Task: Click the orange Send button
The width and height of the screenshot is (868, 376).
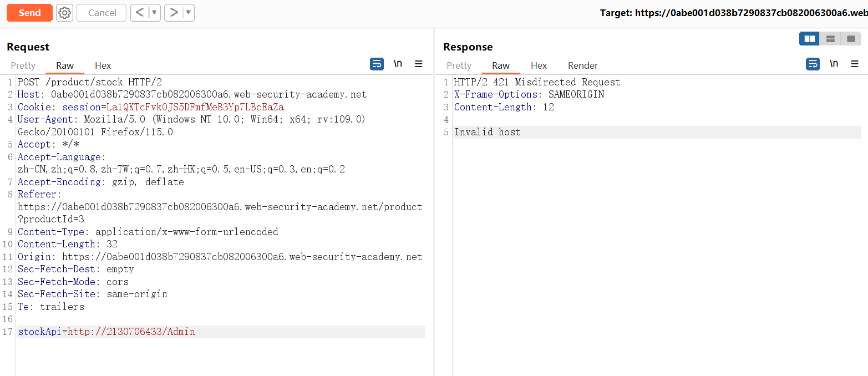Action: (29, 13)
